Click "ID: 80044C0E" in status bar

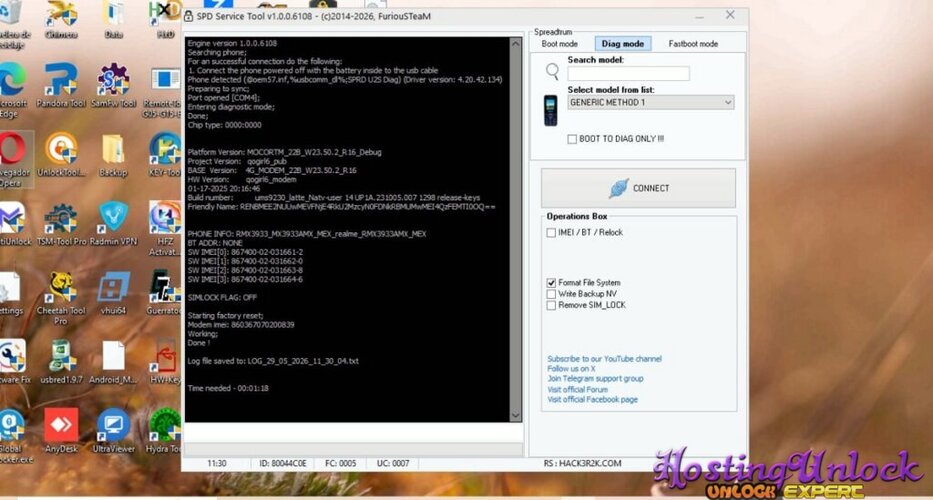pos(283,463)
